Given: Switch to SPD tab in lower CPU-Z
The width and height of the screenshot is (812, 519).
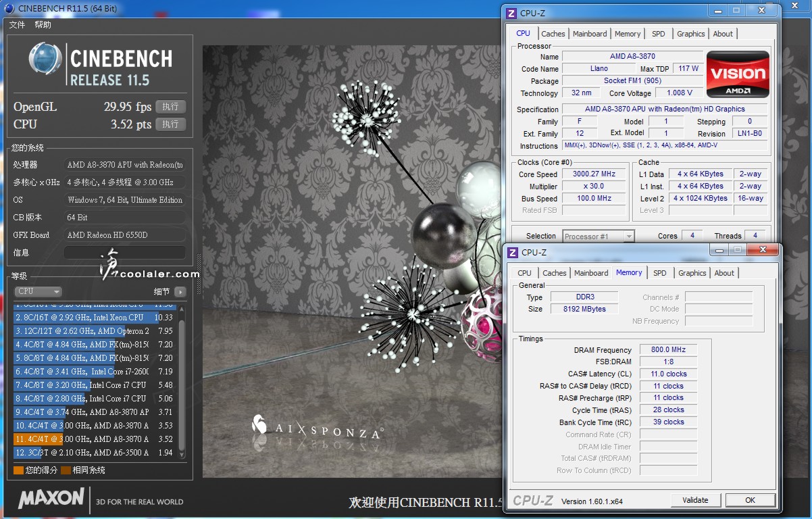Looking at the screenshot, I should coord(660,273).
